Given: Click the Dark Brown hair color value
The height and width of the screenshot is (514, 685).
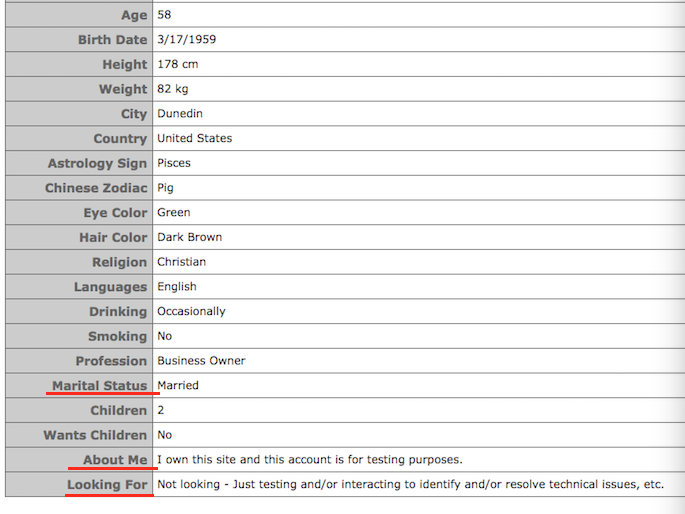Looking at the screenshot, I should pyautogui.click(x=190, y=237).
